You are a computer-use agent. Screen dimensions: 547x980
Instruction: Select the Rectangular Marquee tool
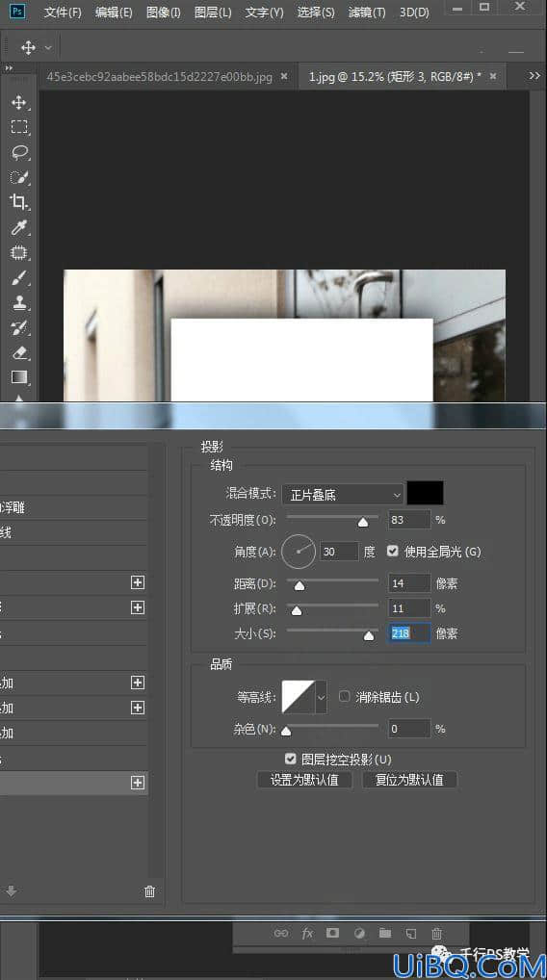pyautogui.click(x=18, y=127)
